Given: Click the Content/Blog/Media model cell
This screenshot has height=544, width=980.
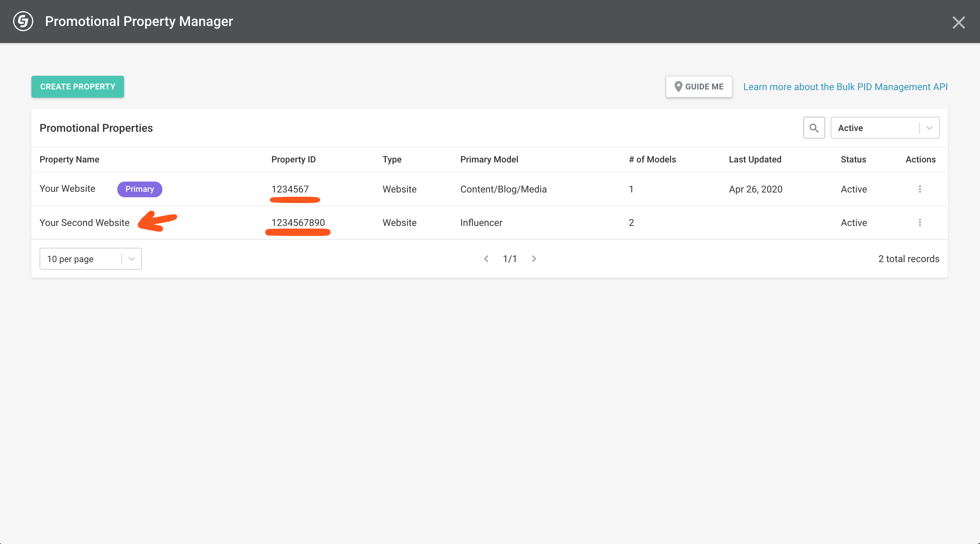Looking at the screenshot, I should tap(503, 189).
